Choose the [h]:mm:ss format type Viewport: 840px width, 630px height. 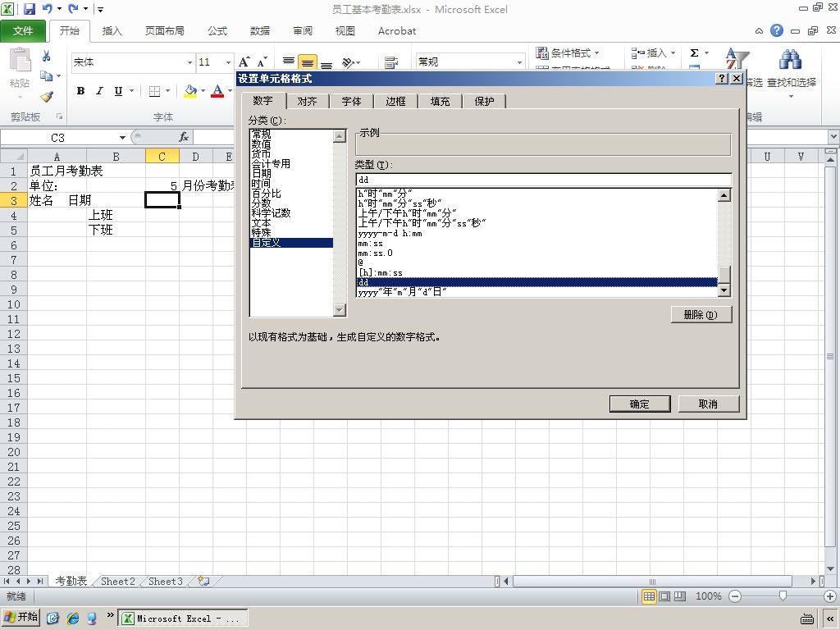(x=536, y=272)
